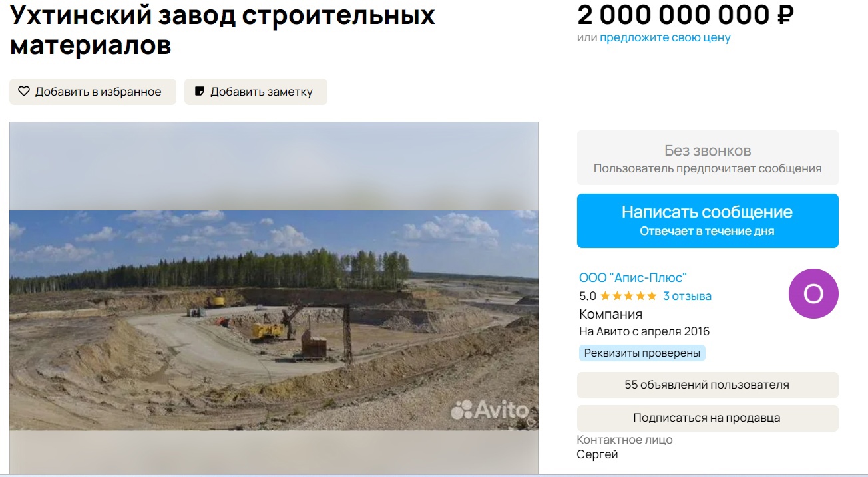The width and height of the screenshot is (868, 477).
Task: Click the ruble price 2 000 000 000 ₽
Action: [x=686, y=13]
